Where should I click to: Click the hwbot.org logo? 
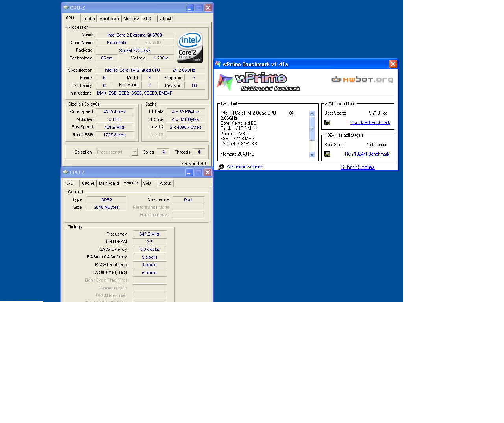362,80
